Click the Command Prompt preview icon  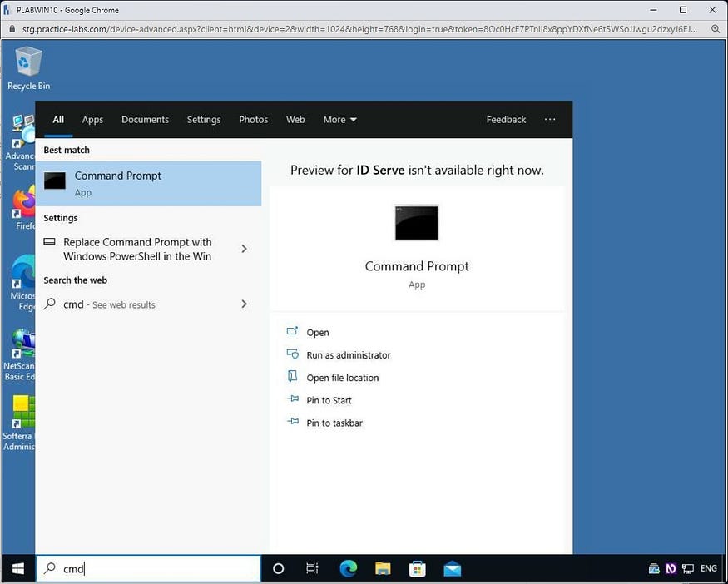click(x=417, y=223)
